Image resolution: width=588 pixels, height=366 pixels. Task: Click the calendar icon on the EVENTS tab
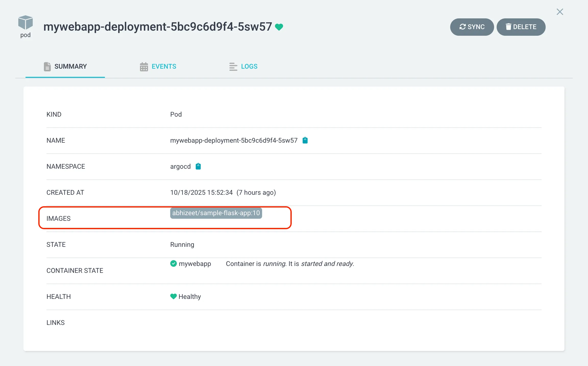point(144,67)
